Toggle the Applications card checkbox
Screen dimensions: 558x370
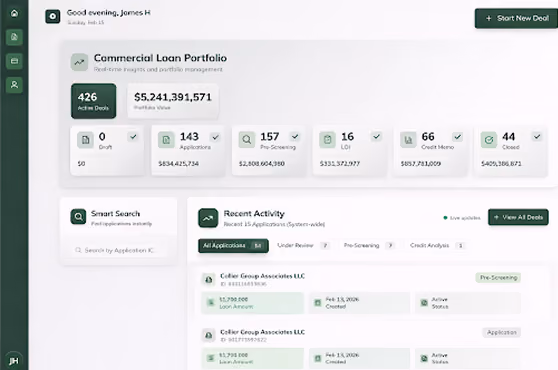click(x=215, y=137)
